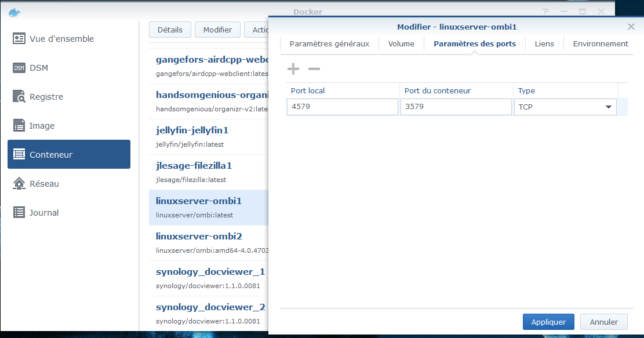Click the Journal icon
This screenshot has width=644, height=338.
(19, 212)
